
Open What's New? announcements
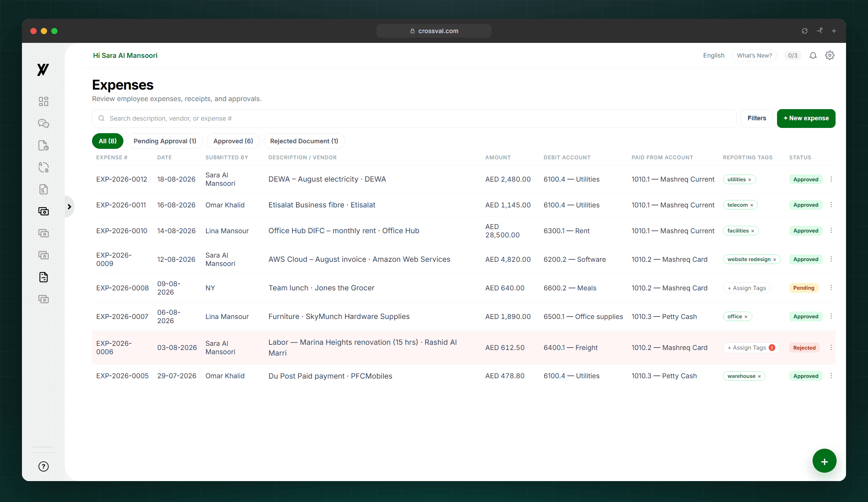[x=754, y=55]
